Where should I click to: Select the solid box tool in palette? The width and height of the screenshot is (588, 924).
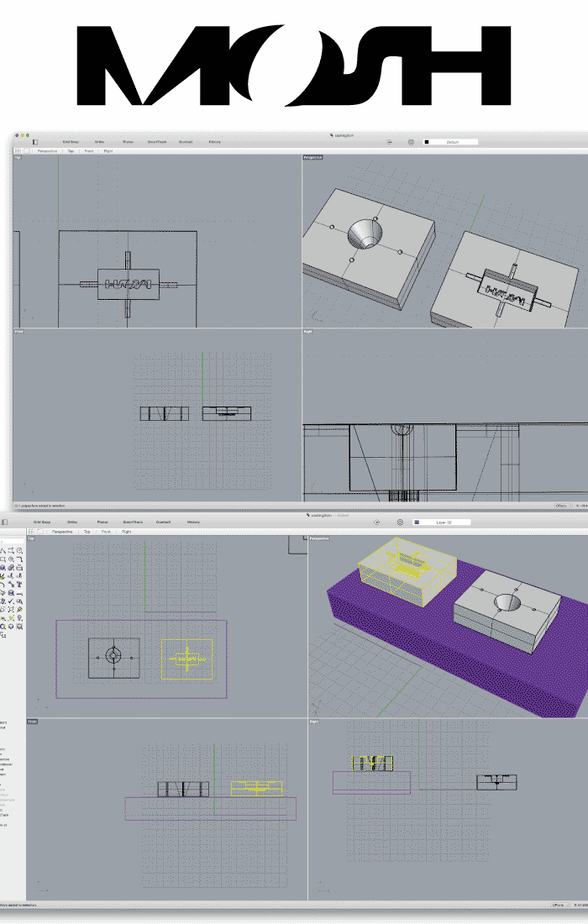3,568
